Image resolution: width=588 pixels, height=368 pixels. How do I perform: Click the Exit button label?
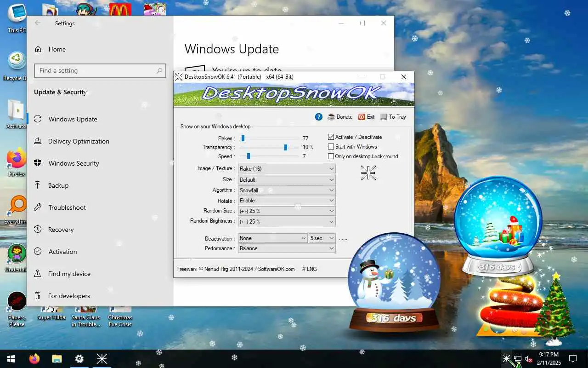371,117
